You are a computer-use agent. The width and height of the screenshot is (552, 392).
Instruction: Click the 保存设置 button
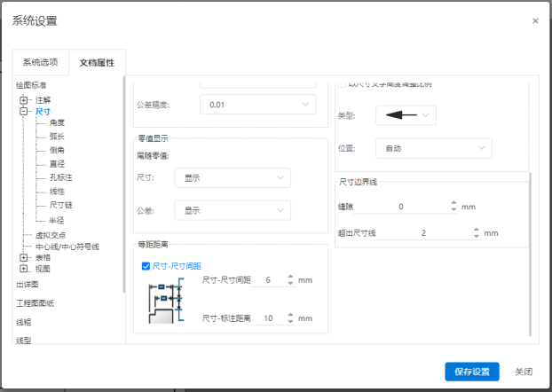(471, 372)
